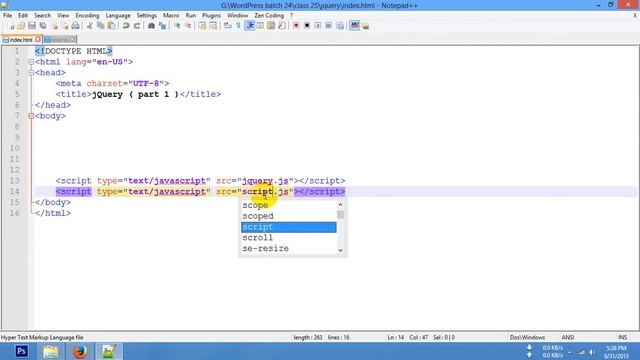The width and height of the screenshot is (640, 360).
Task: Toggle word wrap in toolbar
Action: [x=227, y=26]
